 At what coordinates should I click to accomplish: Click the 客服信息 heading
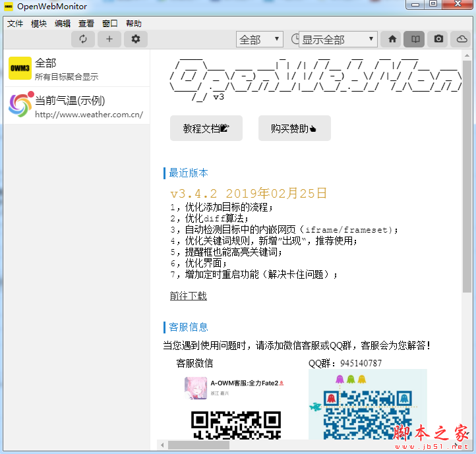point(188,327)
